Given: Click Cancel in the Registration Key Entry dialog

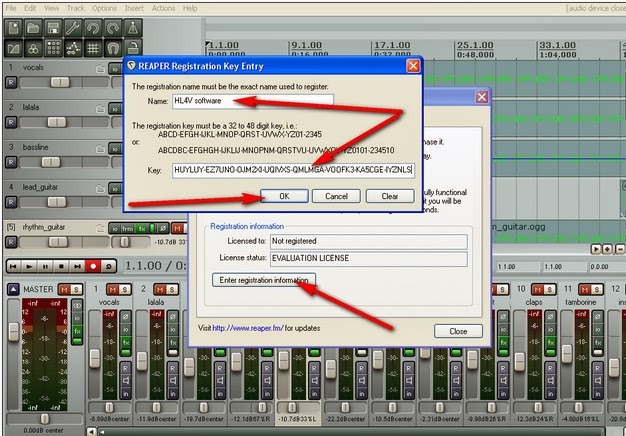Looking at the screenshot, I should tap(336, 196).
